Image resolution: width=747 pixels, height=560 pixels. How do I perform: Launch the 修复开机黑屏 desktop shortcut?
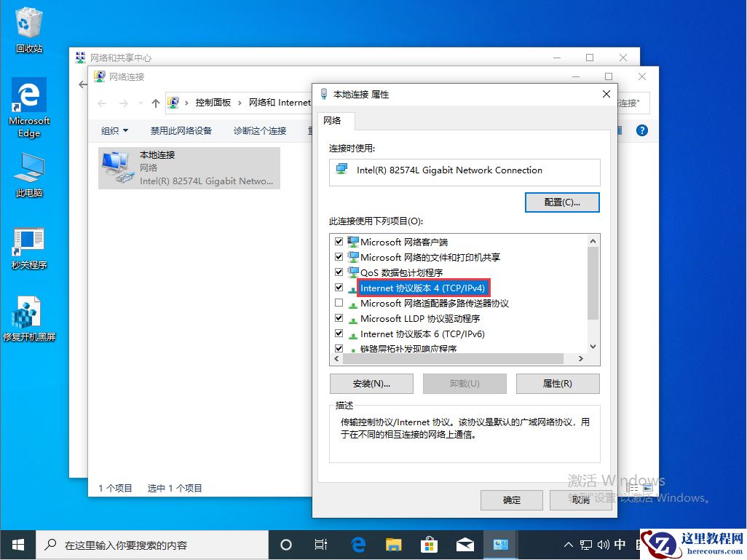28,313
